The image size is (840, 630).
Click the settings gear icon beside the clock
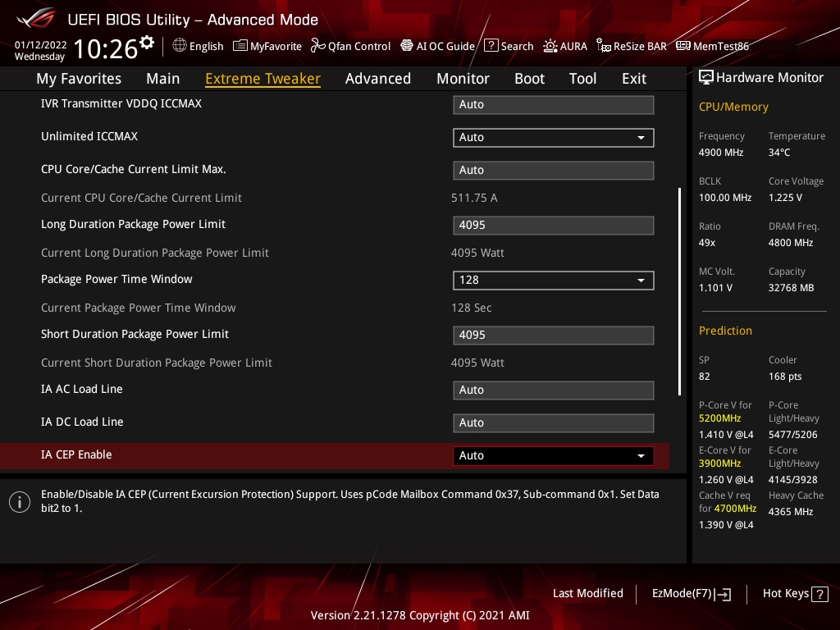point(147,42)
